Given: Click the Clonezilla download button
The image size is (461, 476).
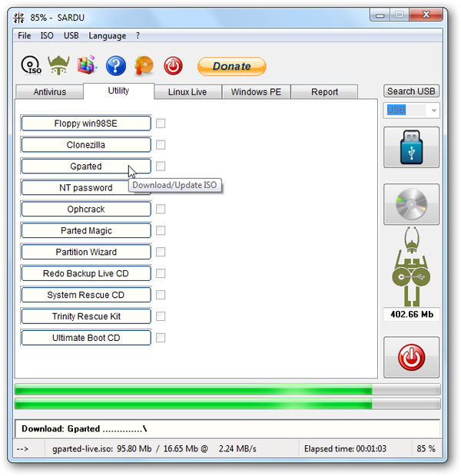Looking at the screenshot, I should click(x=86, y=145).
